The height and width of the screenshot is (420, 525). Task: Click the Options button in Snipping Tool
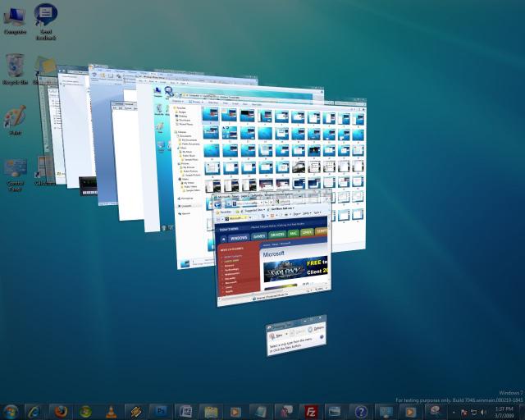click(317, 330)
